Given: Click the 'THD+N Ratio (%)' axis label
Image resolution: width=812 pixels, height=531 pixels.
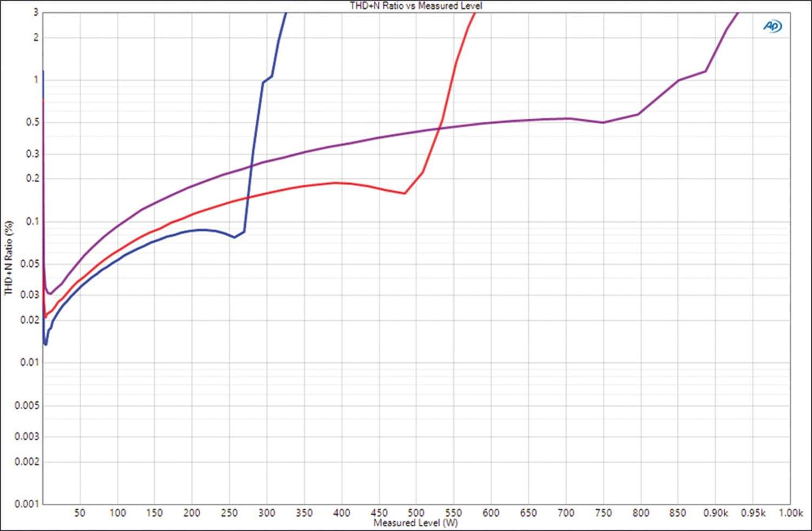Looking at the screenshot, I should 8,257.
